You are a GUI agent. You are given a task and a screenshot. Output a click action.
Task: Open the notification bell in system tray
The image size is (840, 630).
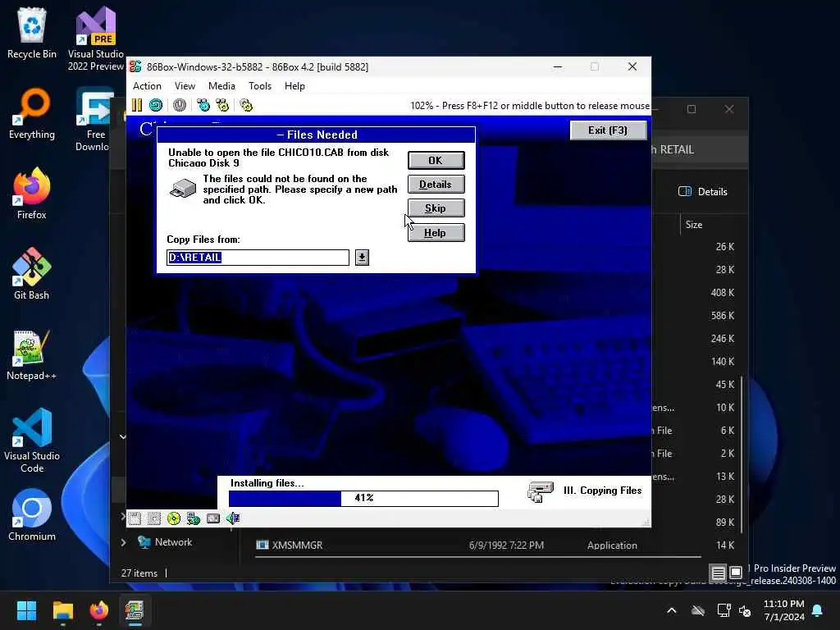pos(818,610)
